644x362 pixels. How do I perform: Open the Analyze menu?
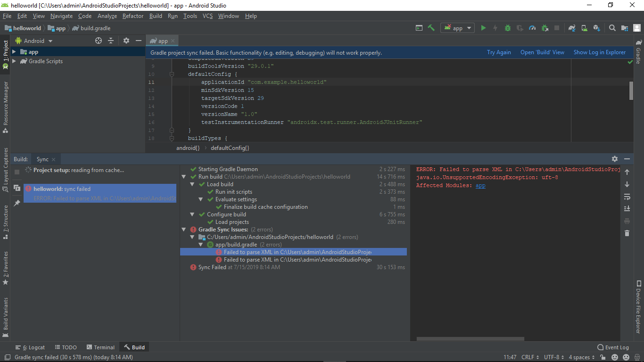[x=107, y=16]
